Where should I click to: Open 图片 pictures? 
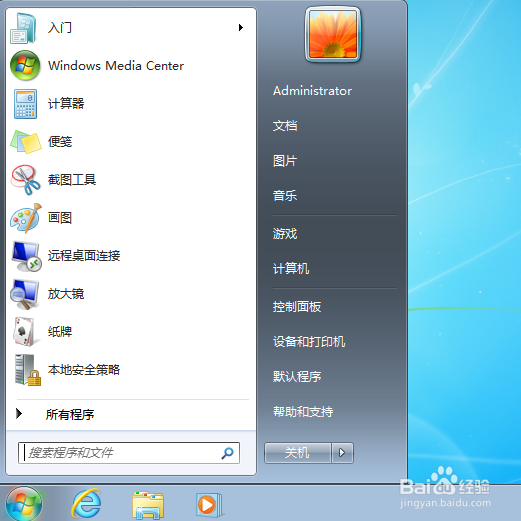click(285, 161)
